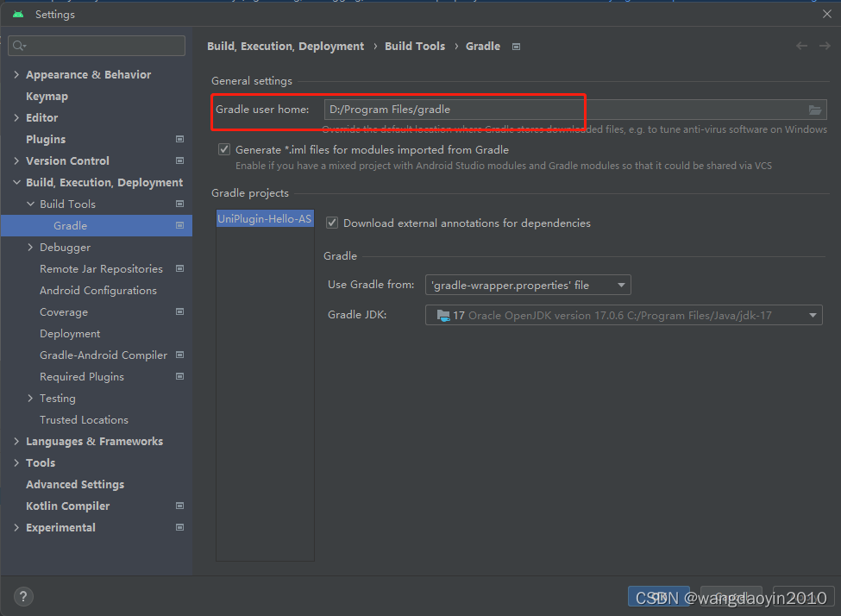The height and width of the screenshot is (616, 841).
Task: Open the Use Gradle from dropdown
Action: (528, 285)
